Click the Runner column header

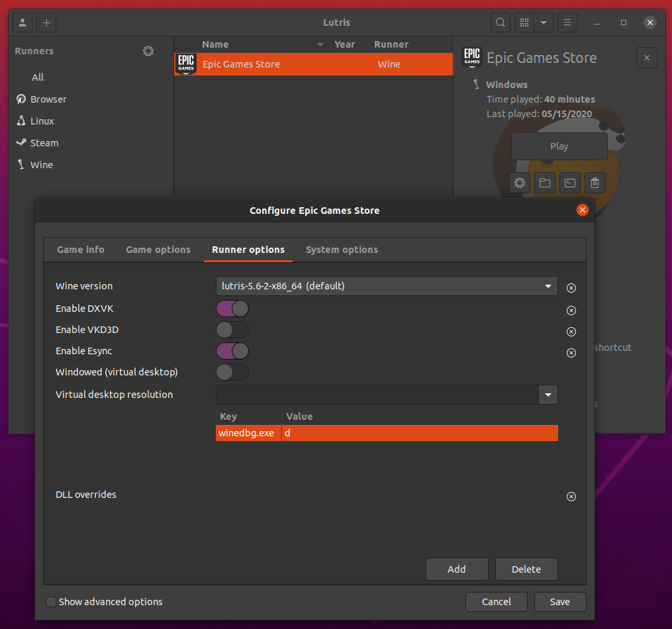(x=409, y=44)
